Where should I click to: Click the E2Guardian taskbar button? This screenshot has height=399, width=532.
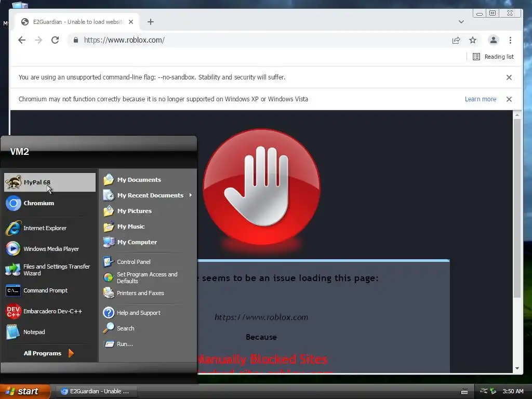click(96, 392)
